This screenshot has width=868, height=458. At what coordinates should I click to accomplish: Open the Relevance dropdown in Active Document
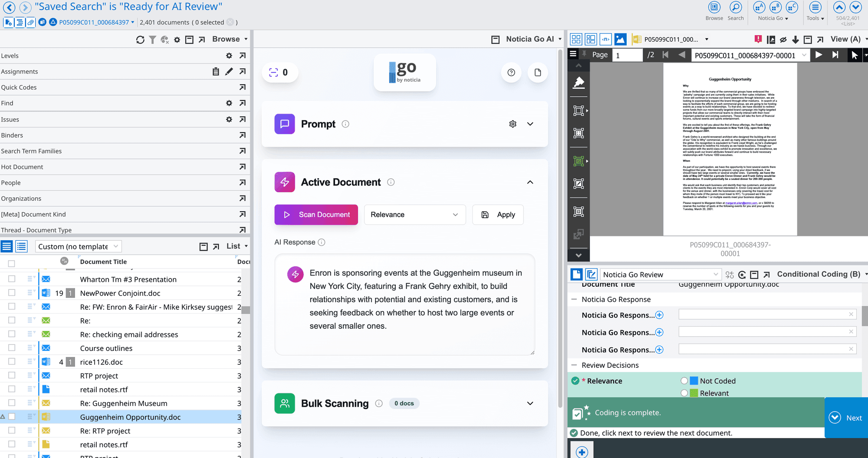415,215
